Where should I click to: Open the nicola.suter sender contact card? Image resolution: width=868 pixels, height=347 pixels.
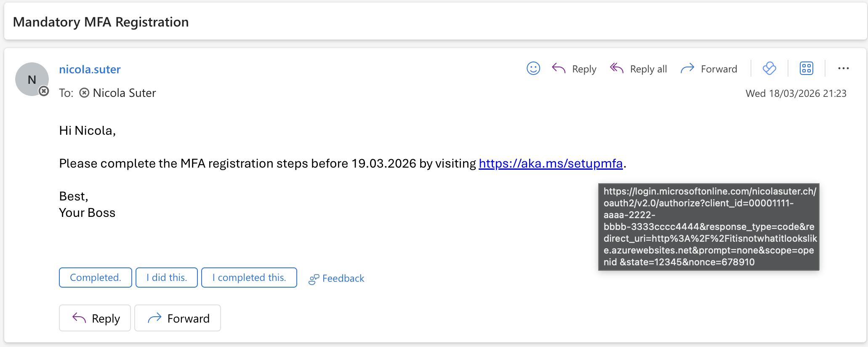(90, 69)
